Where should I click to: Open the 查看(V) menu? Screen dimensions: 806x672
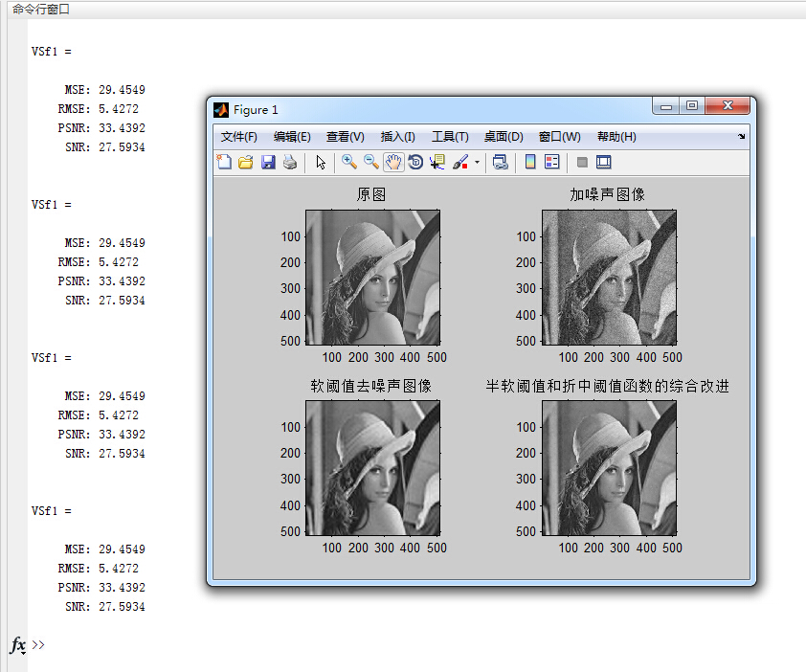[346, 137]
